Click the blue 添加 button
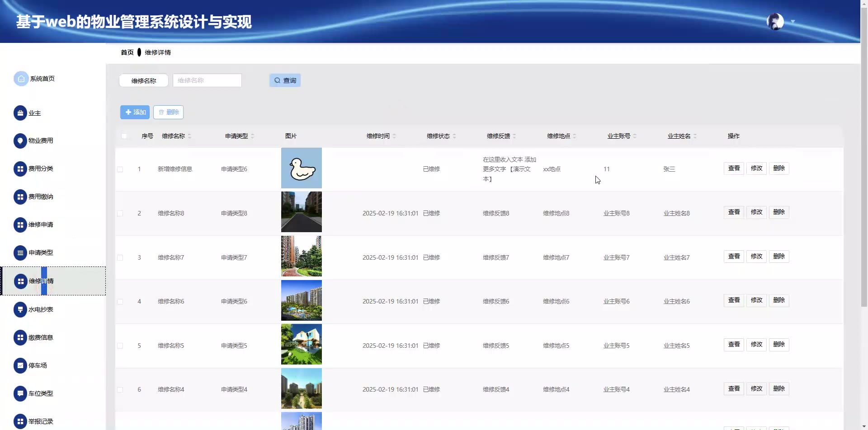The height and width of the screenshot is (430, 868). 135,112
